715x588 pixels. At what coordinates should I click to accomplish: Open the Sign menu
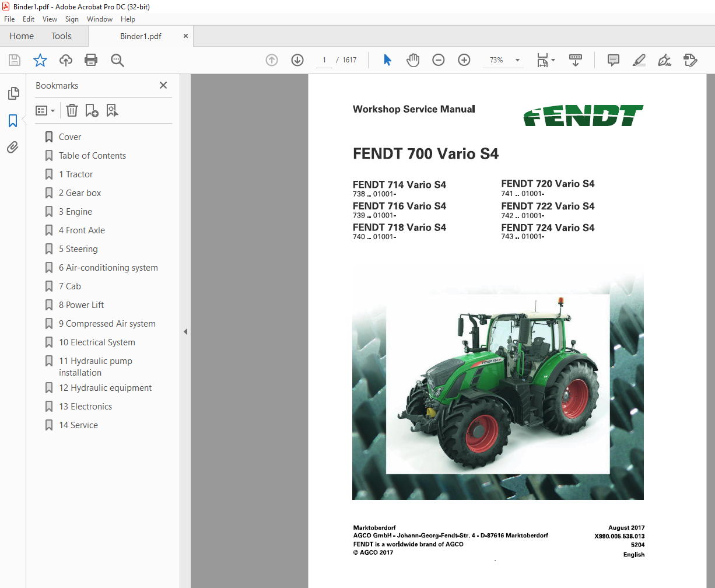point(72,19)
